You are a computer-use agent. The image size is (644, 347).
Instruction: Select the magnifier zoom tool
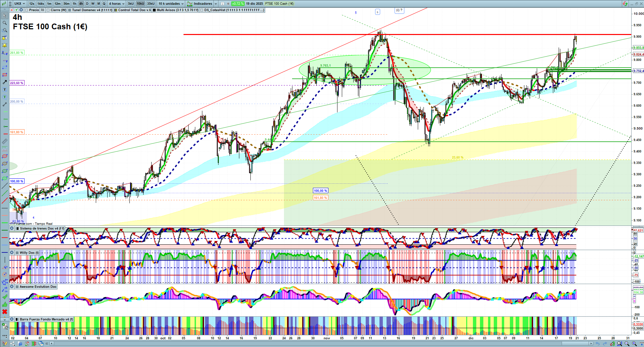5,23
